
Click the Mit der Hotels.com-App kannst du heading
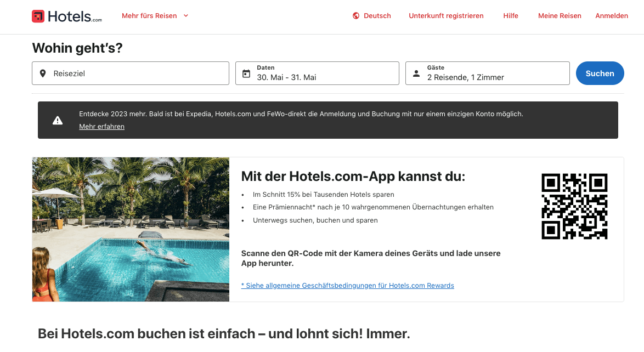[353, 176]
